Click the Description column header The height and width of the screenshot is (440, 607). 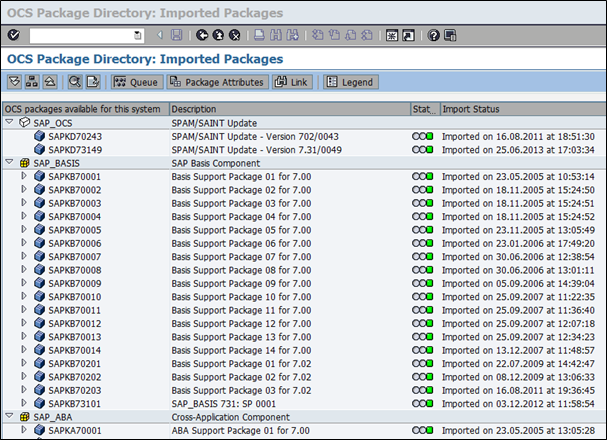point(290,109)
